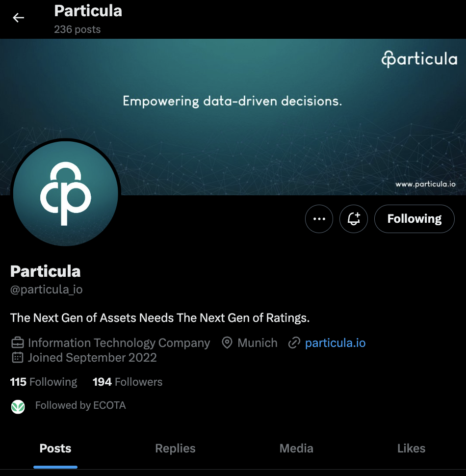Switch to the Replies tab

[175, 449]
